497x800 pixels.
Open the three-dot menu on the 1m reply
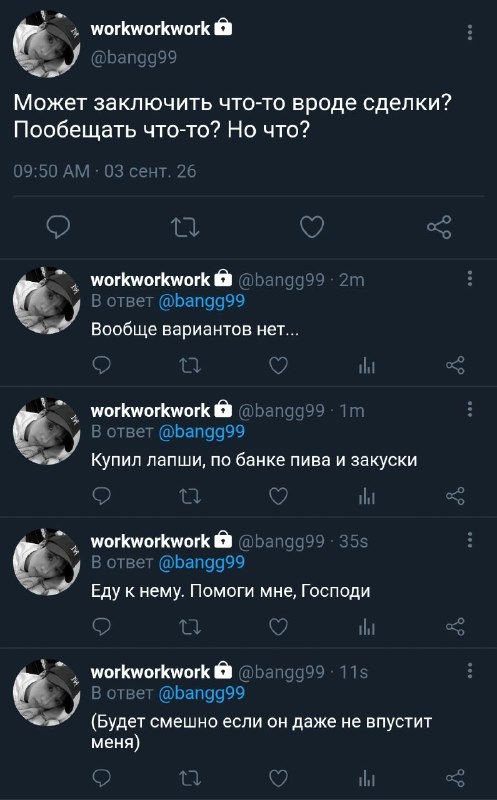coord(469,409)
